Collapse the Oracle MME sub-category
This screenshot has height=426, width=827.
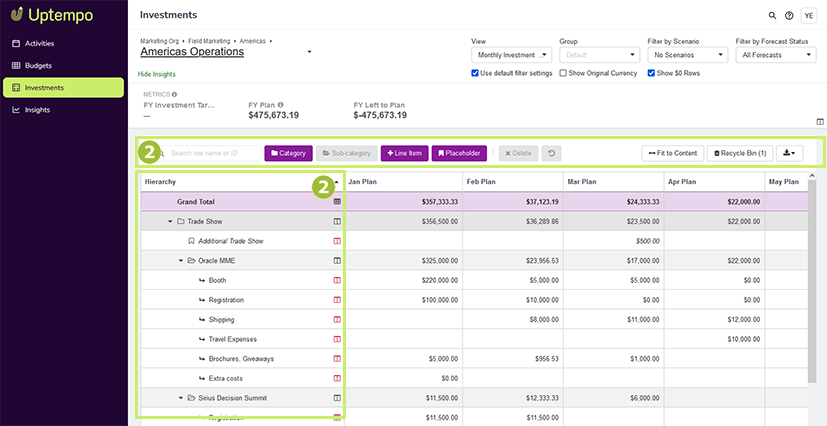click(181, 260)
